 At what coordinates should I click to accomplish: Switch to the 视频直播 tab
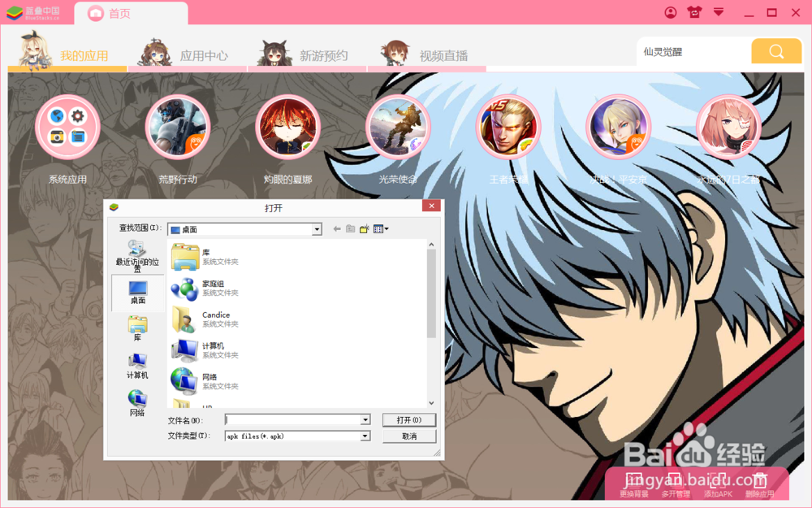click(x=427, y=54)
